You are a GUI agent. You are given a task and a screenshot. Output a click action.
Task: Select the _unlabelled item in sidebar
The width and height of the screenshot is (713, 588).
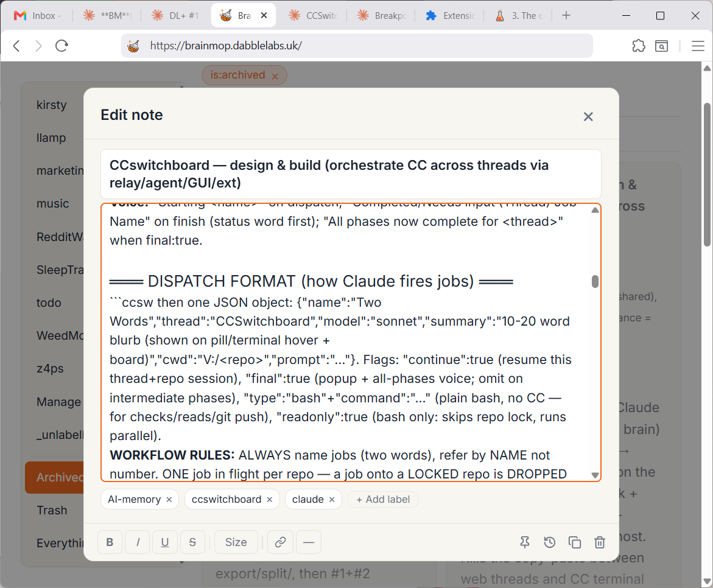coord(60,435)
